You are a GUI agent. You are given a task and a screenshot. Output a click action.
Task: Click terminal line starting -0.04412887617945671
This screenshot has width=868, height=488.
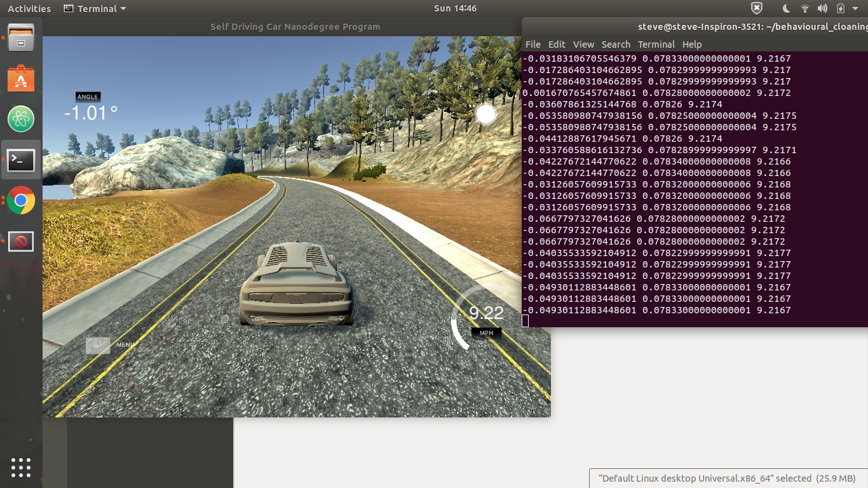tap(622, 139)
